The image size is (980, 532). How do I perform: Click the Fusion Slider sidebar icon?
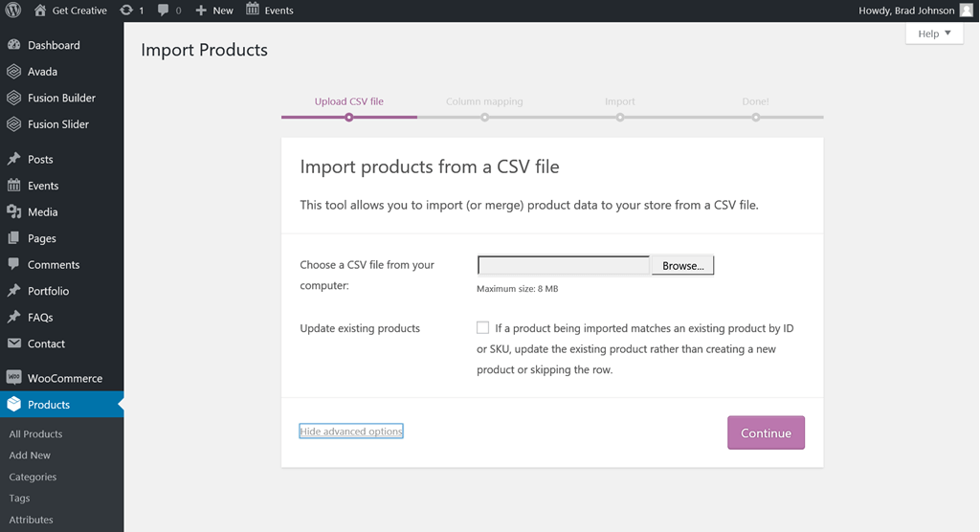point(13,123)
